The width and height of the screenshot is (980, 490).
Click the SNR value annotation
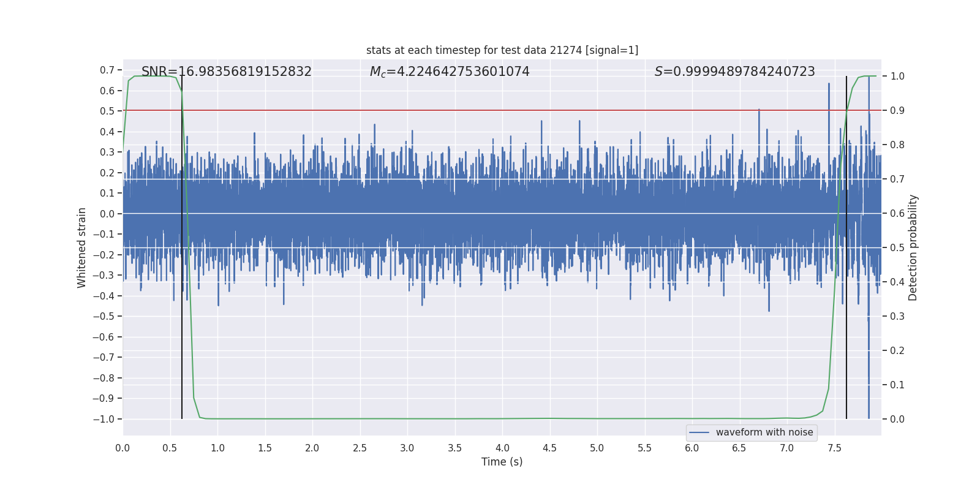tap(226, 72)
